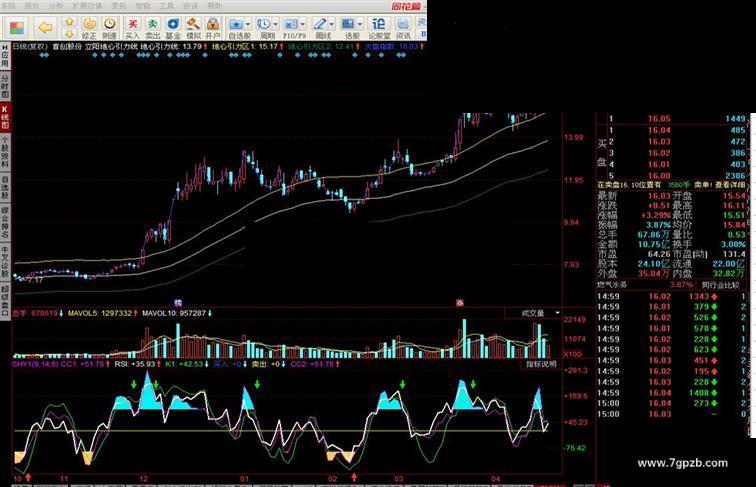Open the 超级盘口 sidebar tab

pos(5,300)
